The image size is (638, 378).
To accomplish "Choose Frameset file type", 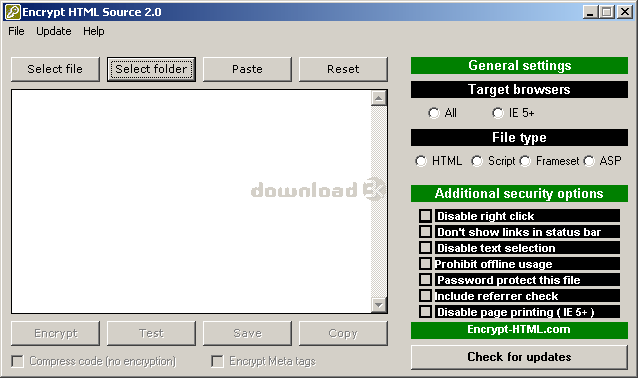I will (525, 161).
